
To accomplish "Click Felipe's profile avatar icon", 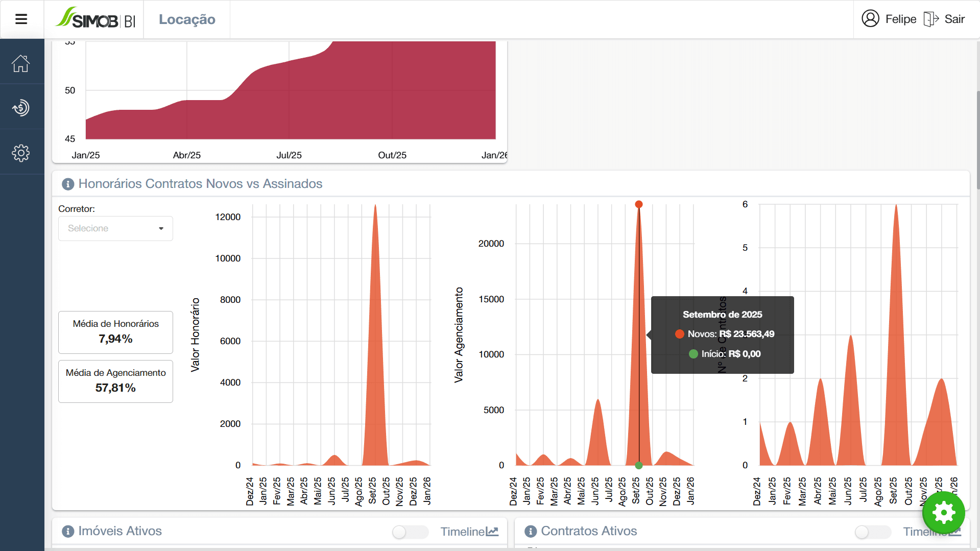I will click(870, 19).
